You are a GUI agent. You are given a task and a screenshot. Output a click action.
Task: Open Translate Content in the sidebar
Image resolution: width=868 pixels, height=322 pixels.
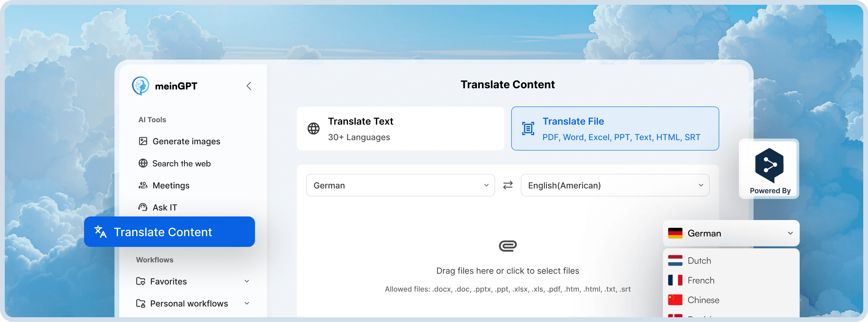pyautogui.click(x=169, y=232)
